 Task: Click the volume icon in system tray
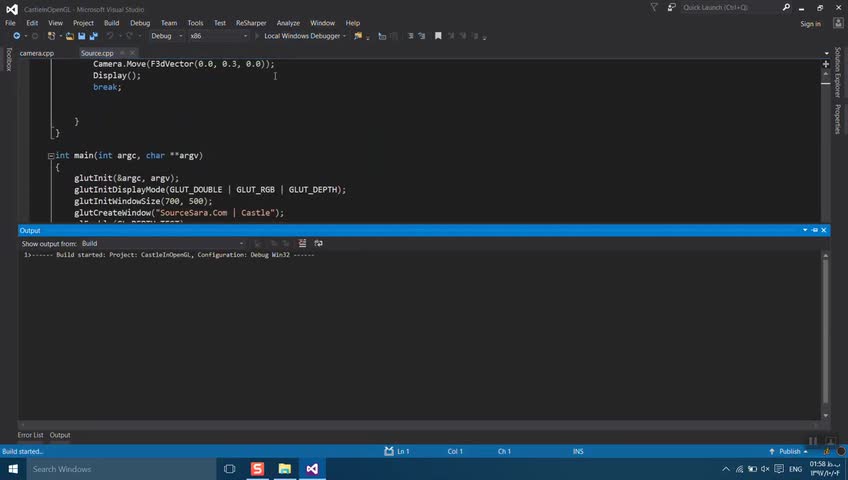coord(765,469)
